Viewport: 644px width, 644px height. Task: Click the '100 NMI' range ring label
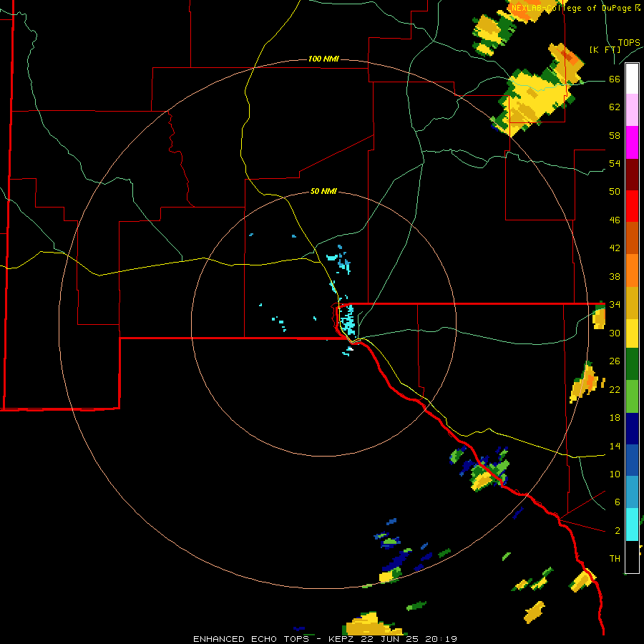tap(323, 59)
